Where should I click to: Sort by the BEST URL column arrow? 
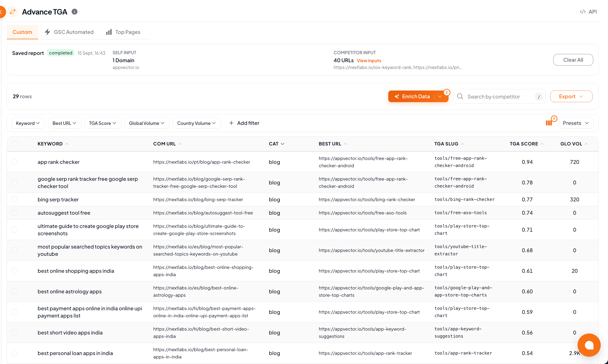point(346,144)
